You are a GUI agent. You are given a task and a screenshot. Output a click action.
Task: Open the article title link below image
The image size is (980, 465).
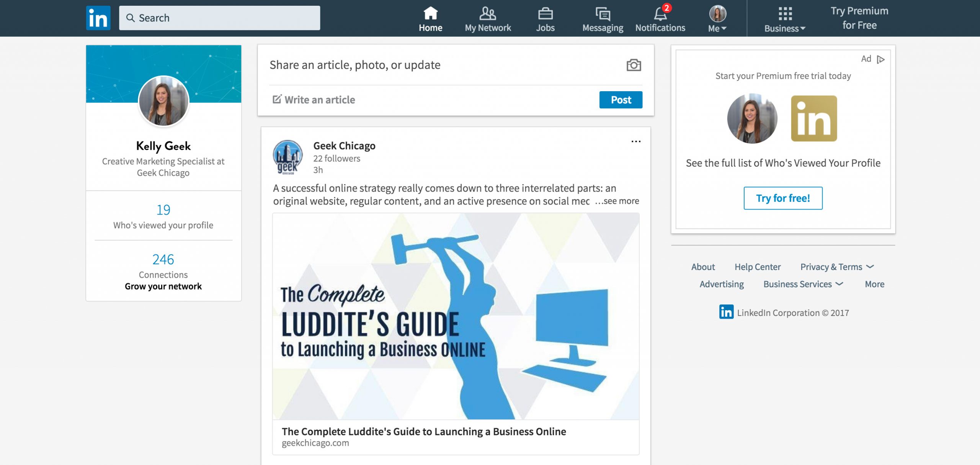coord(424,431)
